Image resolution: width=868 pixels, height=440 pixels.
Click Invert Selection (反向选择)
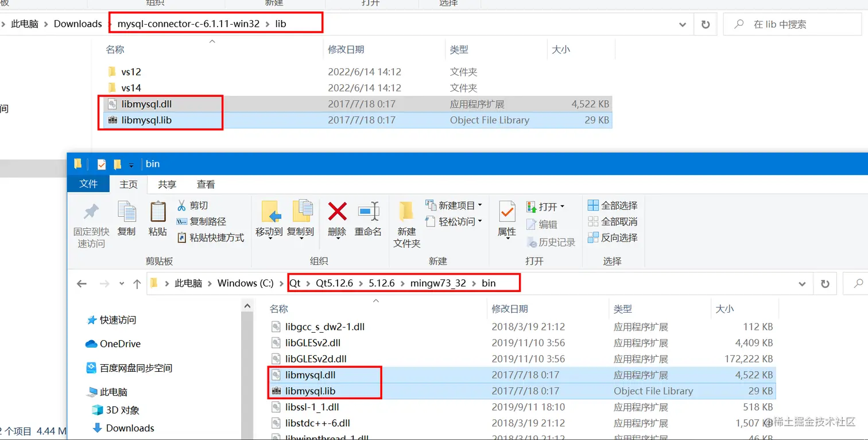coord(613,237)
